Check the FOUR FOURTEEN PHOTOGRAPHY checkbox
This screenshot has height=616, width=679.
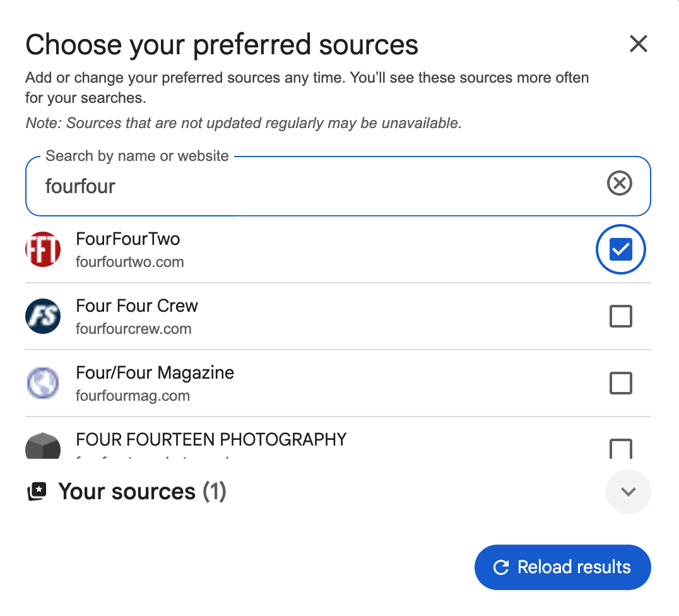pyautogui.click(x=620, y=448)
